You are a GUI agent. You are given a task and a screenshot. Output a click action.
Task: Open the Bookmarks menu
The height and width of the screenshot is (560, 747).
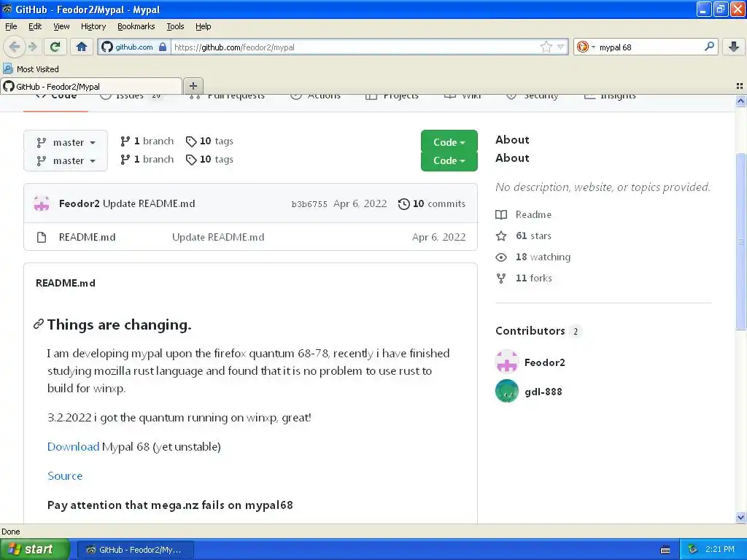[136, 26]
